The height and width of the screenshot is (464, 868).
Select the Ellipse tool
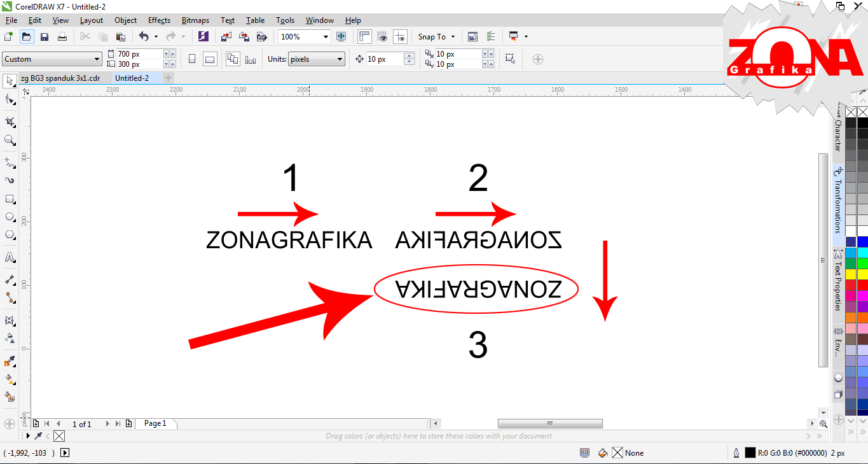tap(10, 217)
